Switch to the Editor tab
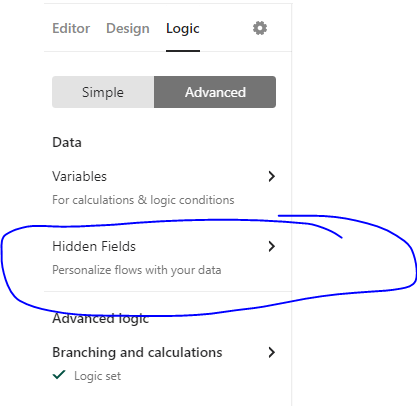Image resolution: width=417 pixels, height=406 pixels. pos(71,28)
